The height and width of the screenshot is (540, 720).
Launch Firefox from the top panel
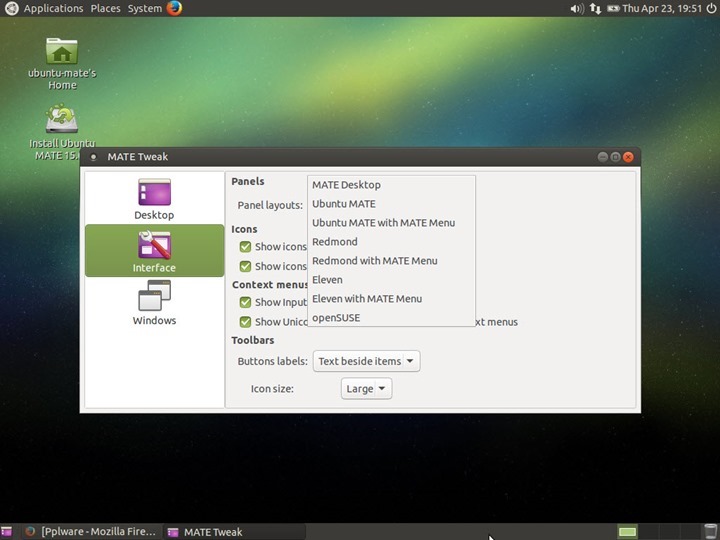(174, 8)
